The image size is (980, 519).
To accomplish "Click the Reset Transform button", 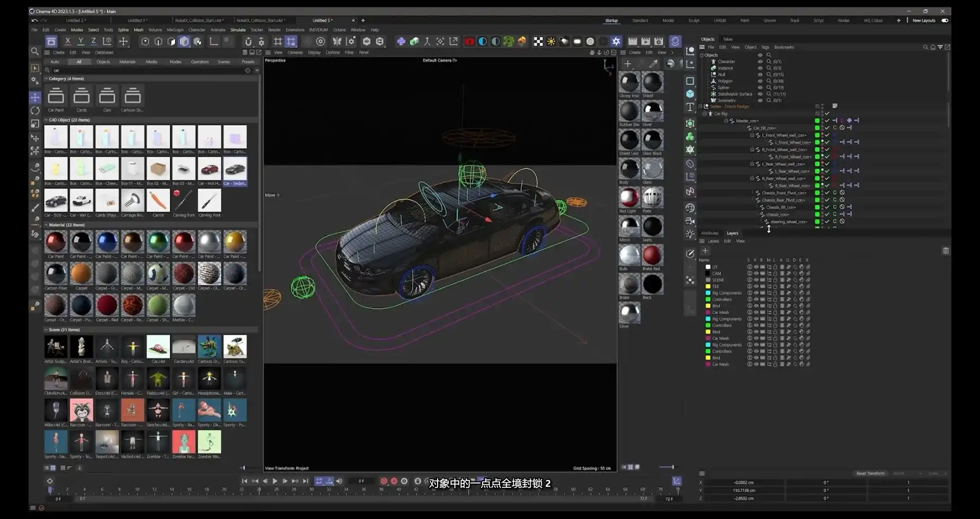I will pos(870,474).
